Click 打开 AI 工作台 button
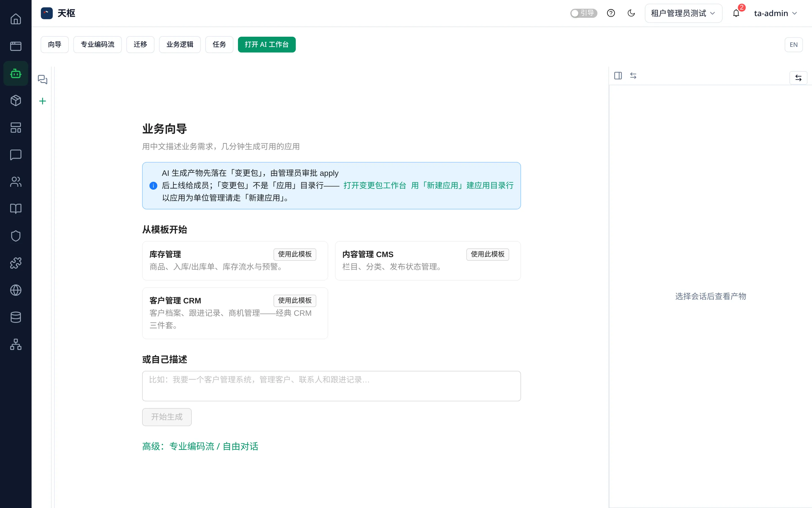Screen dimensions: 812x508 266,45
